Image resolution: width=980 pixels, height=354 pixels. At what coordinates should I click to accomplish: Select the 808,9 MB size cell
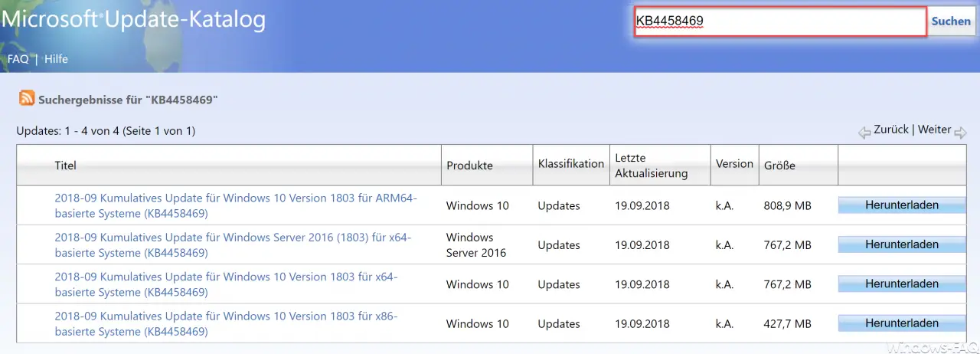787,205
